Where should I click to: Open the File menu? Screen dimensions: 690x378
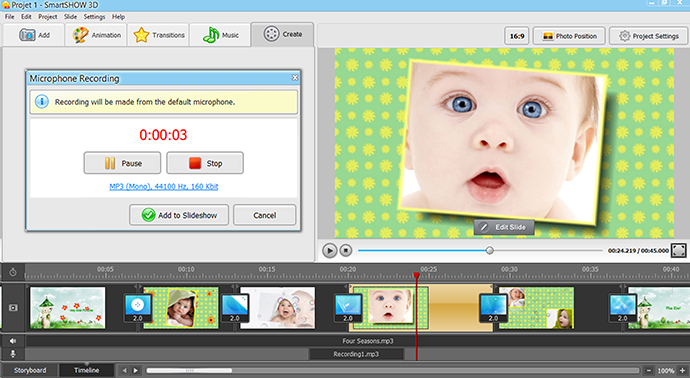[9, 17]
